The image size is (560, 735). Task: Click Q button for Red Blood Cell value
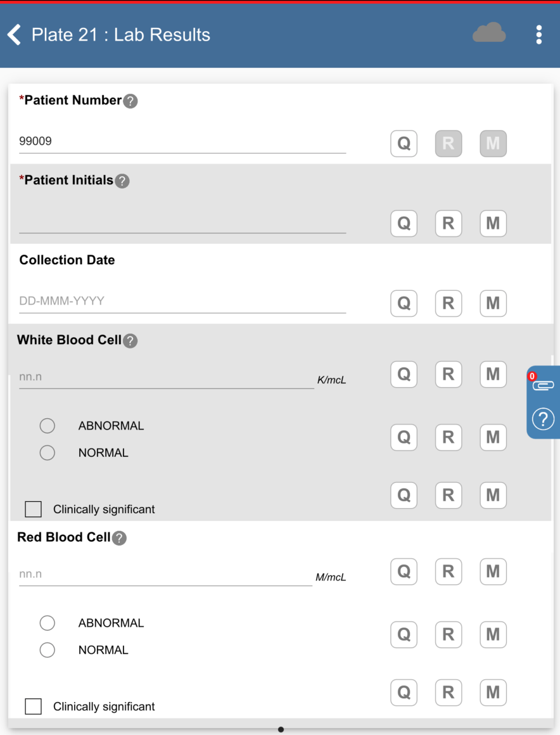click(404, 572)
